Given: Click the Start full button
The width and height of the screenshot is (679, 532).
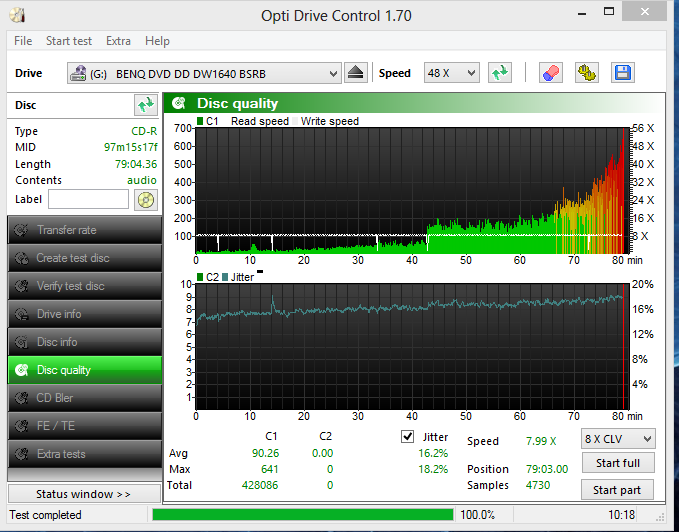Looking at the screenshot, I should point(618,463).
